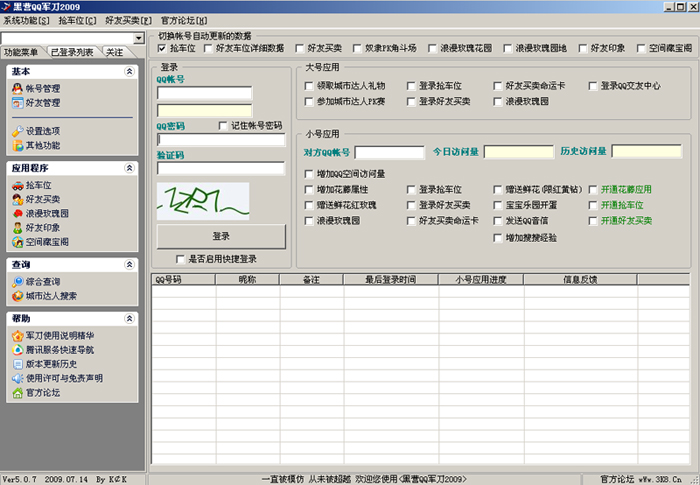Open 帐号管理 in the sidebar
Image resolution: width=700 pixels, height=485 pixels.
point(42,89)
